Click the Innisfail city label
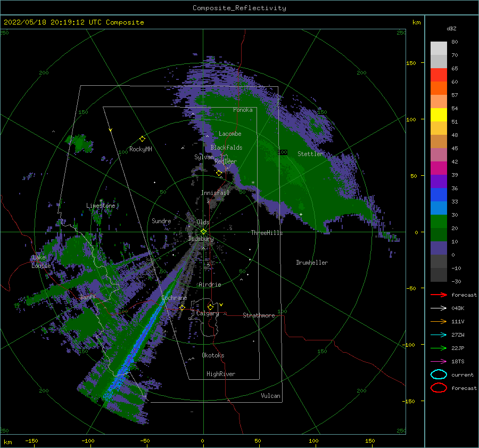The width and height of the screenshot is (479, 448). click(x=215, y=193)
